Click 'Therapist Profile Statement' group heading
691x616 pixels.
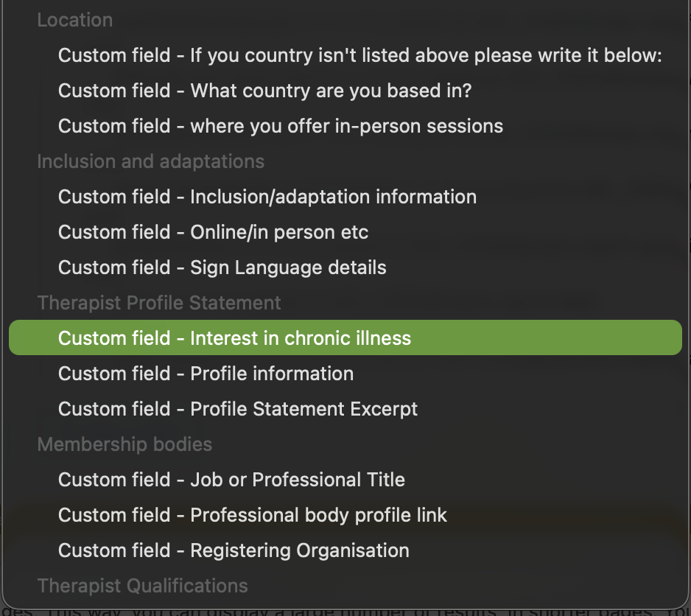click(x=159, y=303)
